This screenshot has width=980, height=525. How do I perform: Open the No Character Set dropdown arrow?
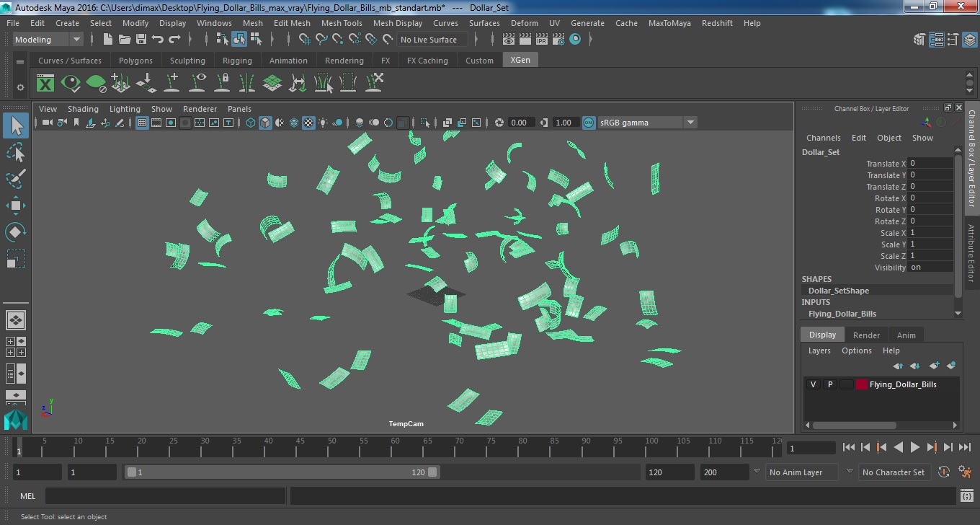[x=850, y=472]
